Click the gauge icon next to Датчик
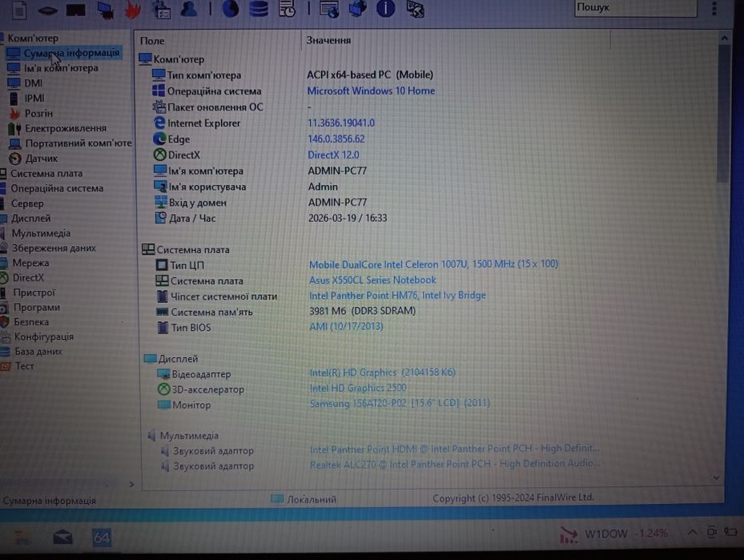 pyautogui.click(x=15, y=159)
